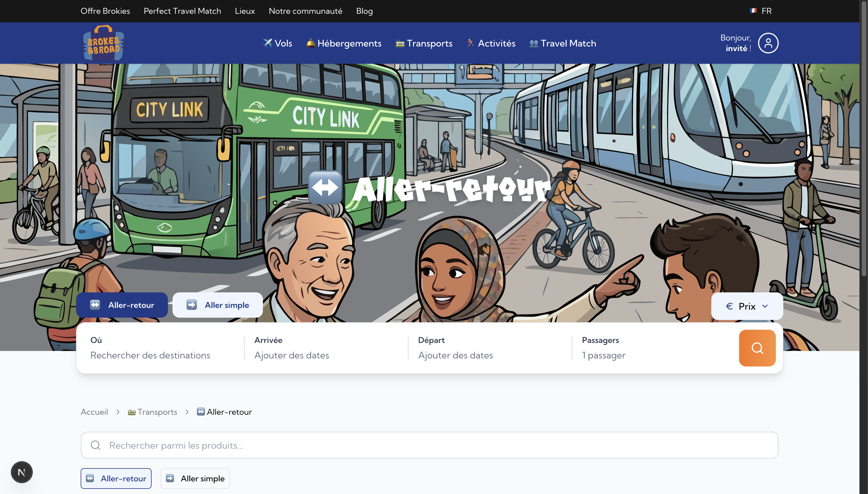Viewport: 868px width, 494px height.
Task: Click the magnifier icon in product search
Action: point(96,445)
